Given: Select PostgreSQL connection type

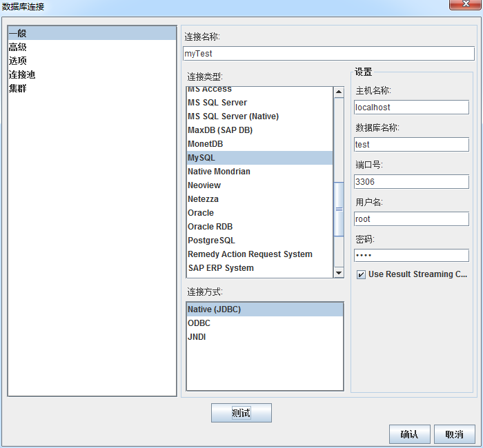Looking at the screenshot, I should click(x=259, y=241).
